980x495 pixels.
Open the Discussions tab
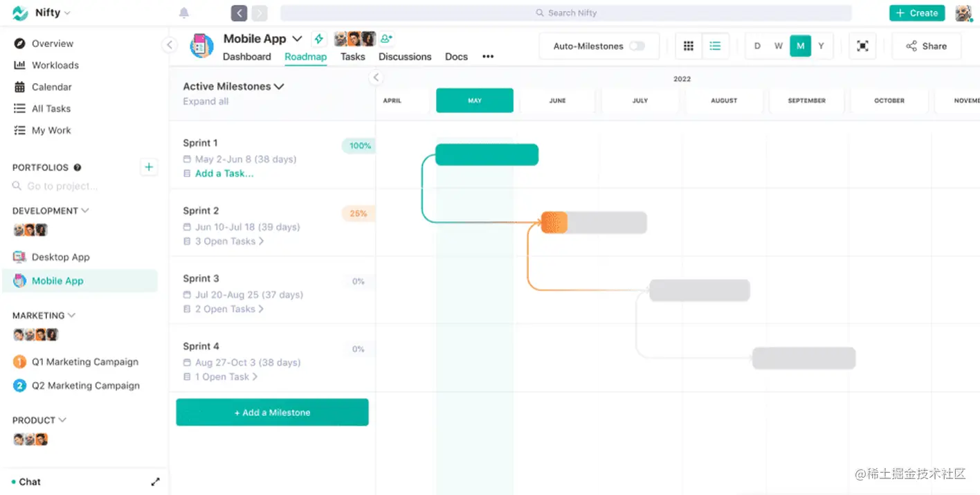coord(405,57)
